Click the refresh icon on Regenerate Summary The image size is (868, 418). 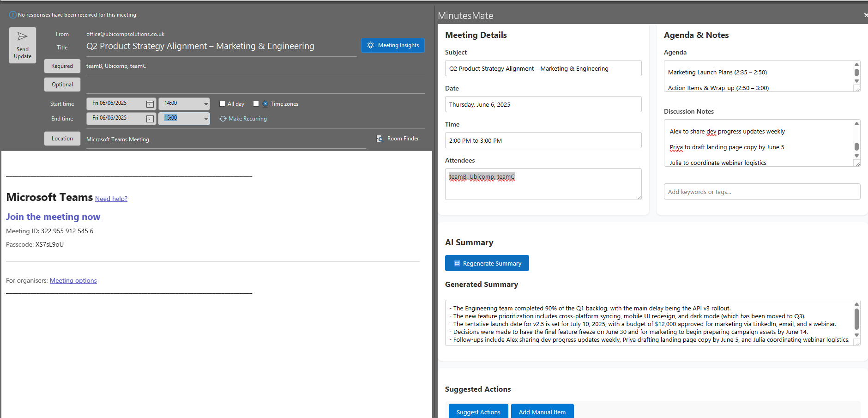tap(457, 263)
